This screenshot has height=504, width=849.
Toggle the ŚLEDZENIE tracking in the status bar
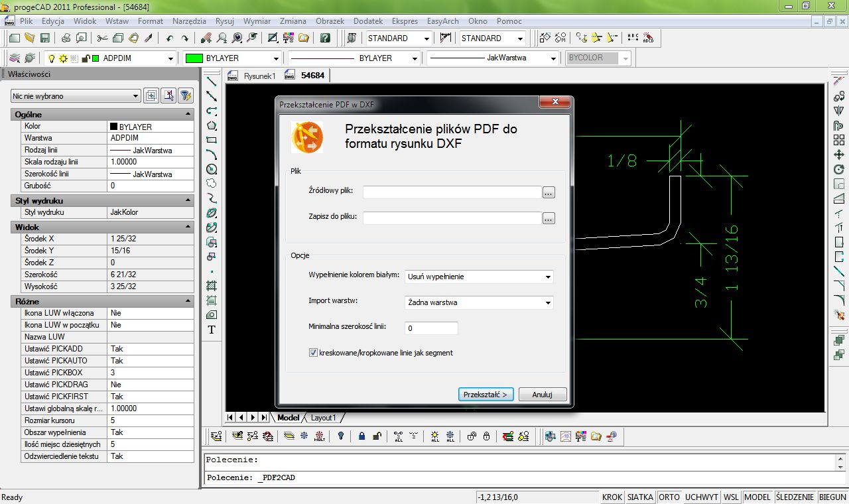pyautogui.click(x=795, y=497)
